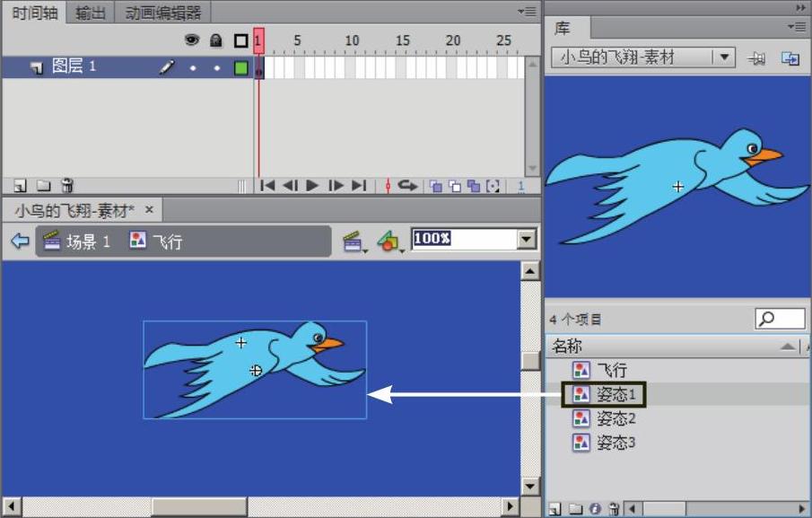Open the 动画编辑器 tab

162,13
